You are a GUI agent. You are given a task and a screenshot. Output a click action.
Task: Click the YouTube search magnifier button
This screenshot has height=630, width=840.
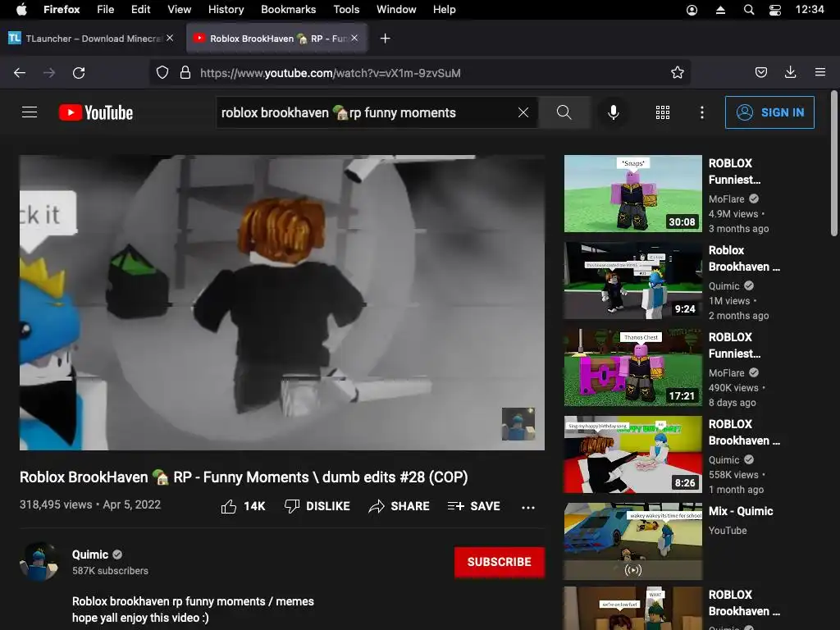564,112
